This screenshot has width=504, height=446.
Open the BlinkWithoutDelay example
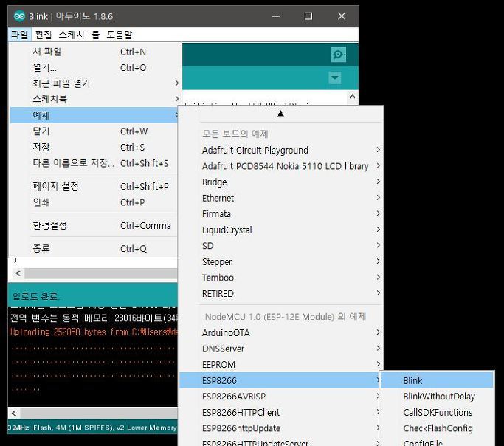(437, 397)
